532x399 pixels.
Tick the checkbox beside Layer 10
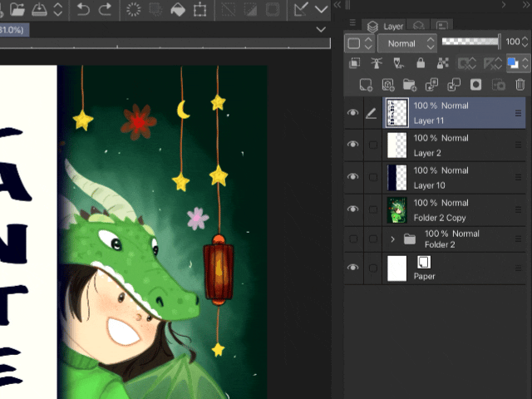tap(373, 176)
